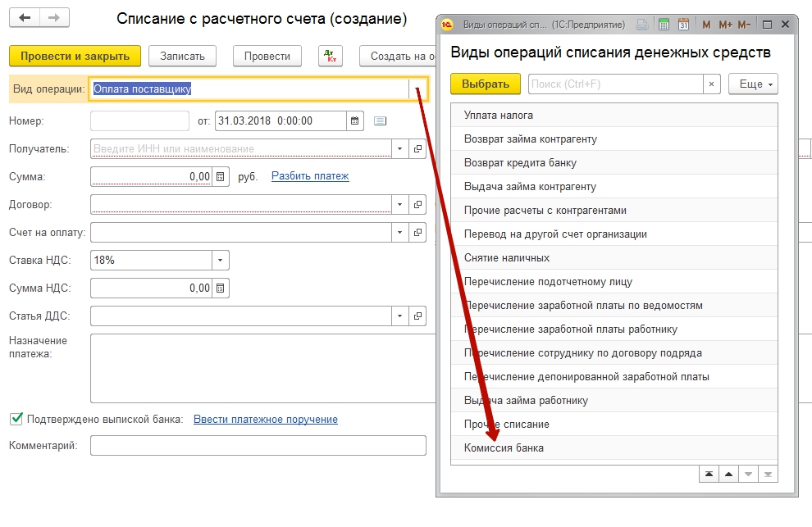Image resolution: width=812 pixels, height=527 pixels.
Task: Select Перечисление депонированной заработной платы
Action: [614, 377]
